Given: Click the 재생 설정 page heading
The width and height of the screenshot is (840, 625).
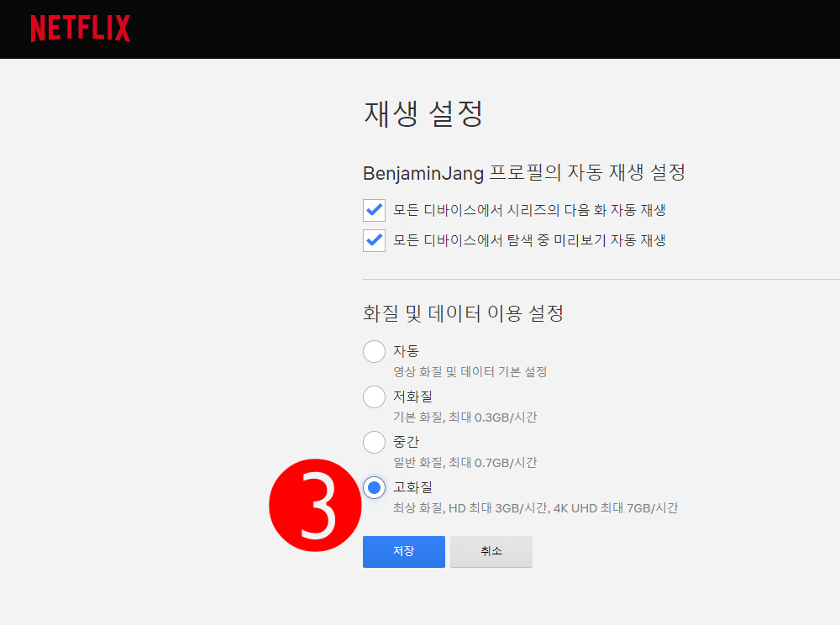Looking at the screenshot, I should pos(423,113).
